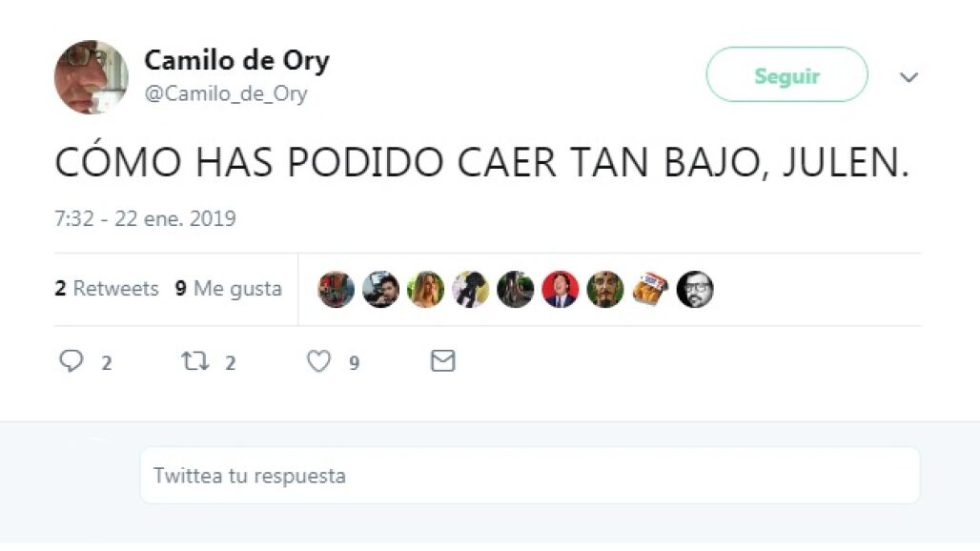Screen dimensions: 980x551
Task: Open the red background suited man avatar
Action: [x=561, y=289]
